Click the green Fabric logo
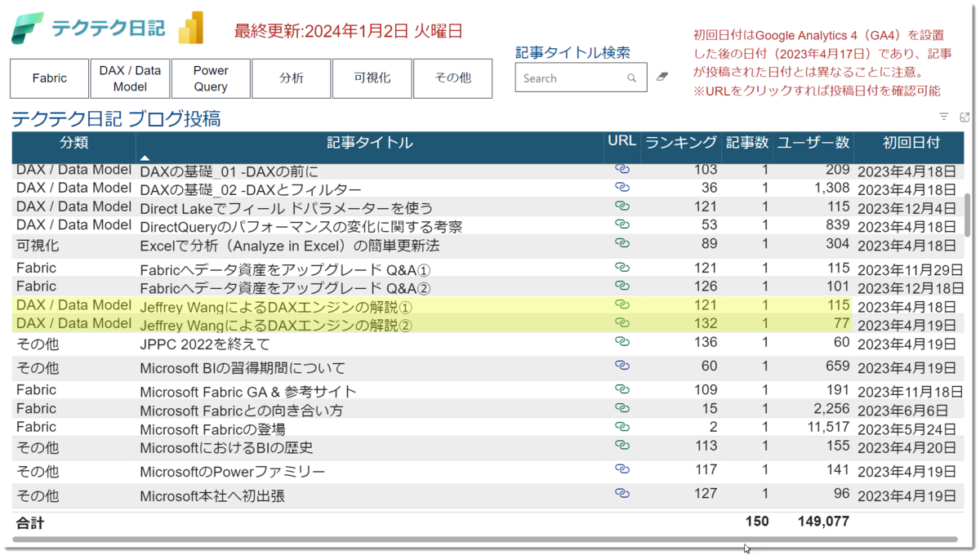980x555 pixels. (x=28, y=28)
